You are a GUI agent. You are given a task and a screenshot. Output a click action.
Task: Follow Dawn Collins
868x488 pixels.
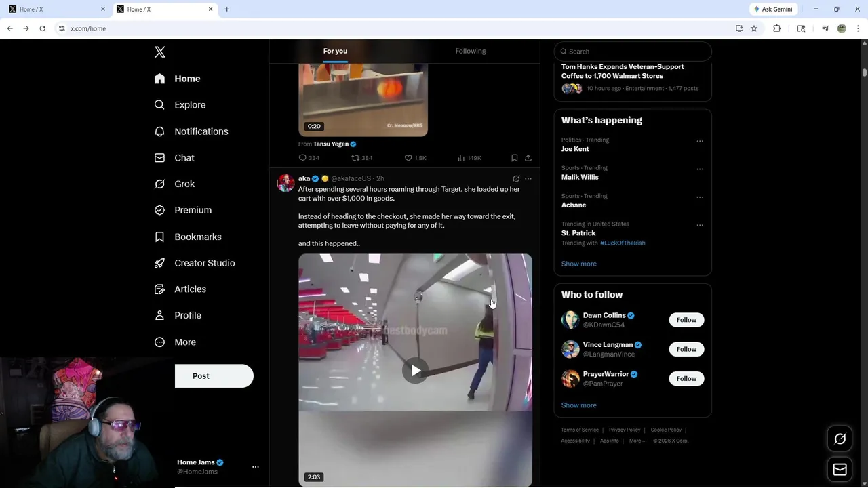(686, 320)
